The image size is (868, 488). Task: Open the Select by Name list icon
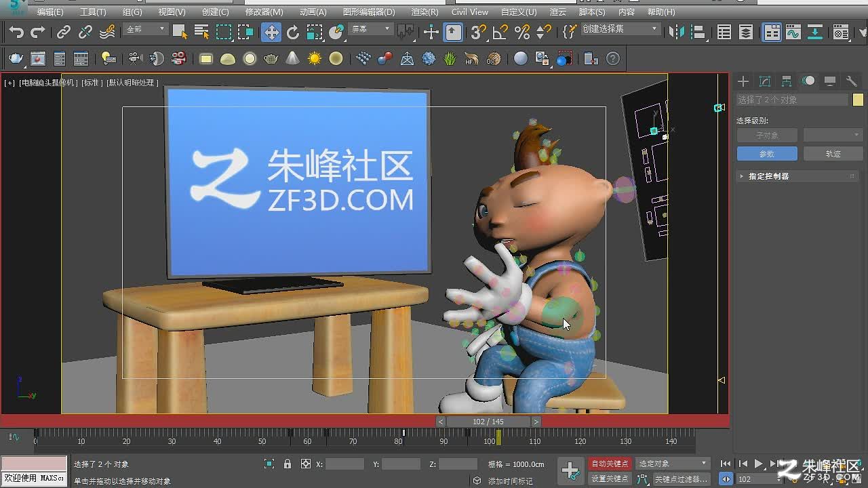(x=201, y=32)
